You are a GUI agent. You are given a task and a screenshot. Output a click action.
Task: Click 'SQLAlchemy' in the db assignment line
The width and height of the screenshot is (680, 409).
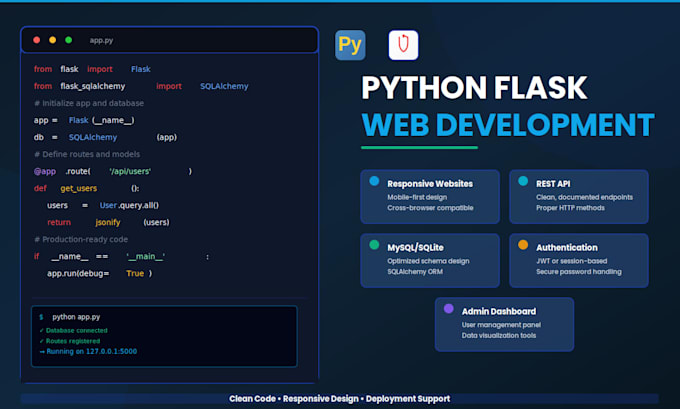(93, 137)
